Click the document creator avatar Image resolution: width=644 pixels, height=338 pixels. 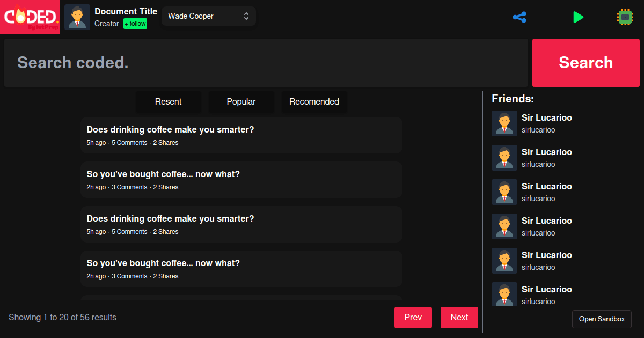(77, 17)
